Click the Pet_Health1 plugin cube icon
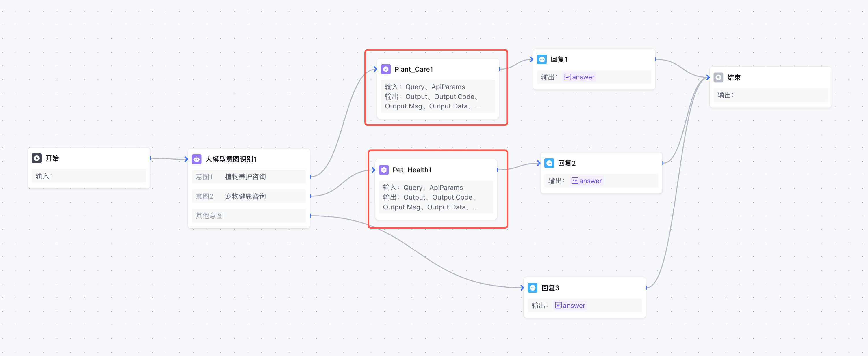 tap(383, 170)
